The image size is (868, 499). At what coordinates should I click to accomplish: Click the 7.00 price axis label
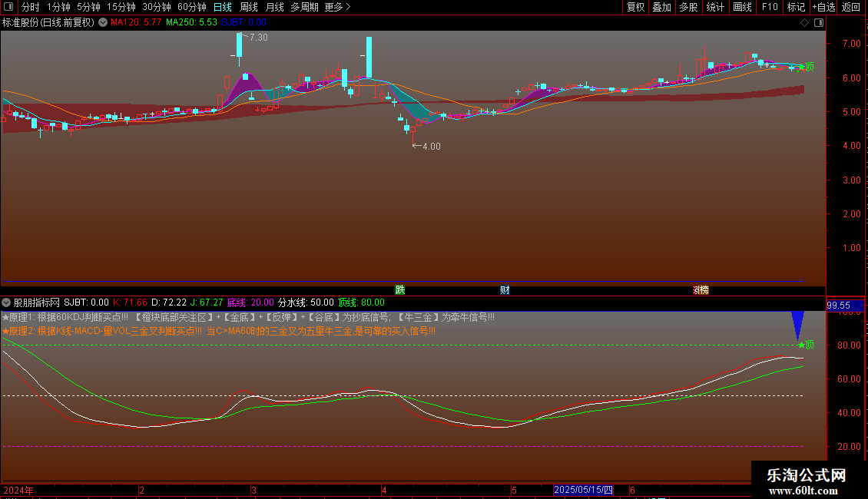[x=851, y=44]
